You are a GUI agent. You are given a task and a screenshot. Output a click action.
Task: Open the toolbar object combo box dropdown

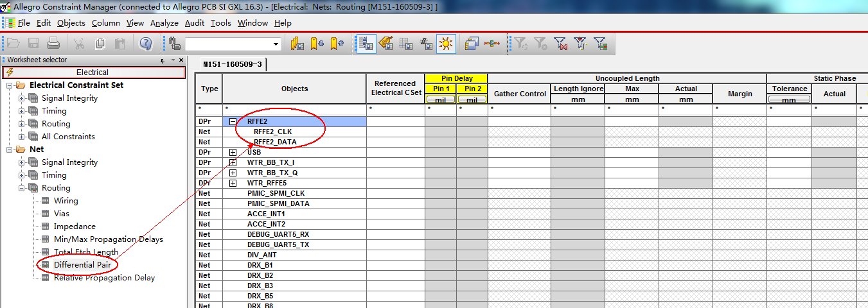[x=277, y=44]
